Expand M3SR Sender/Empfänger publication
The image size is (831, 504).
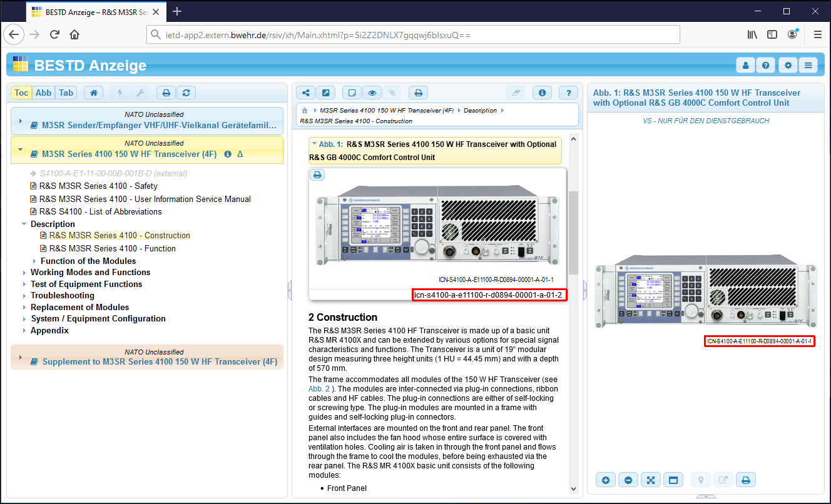pyautogui.click(x=20, y=121)
